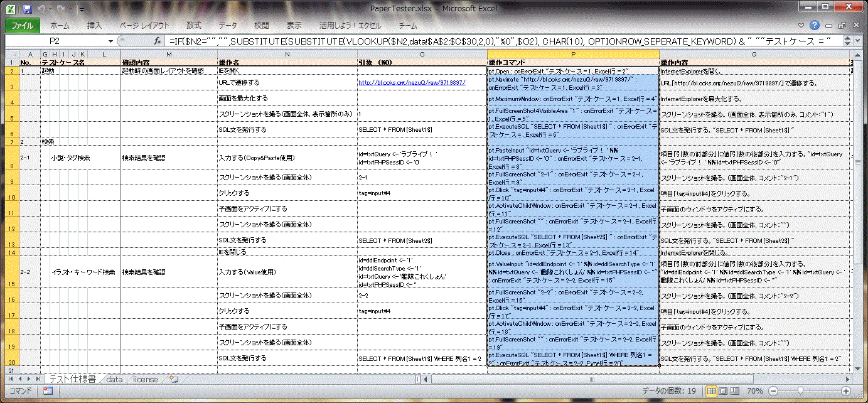Select column A header
Viewport: 868px width, 403px height.
tap(30, 54)
